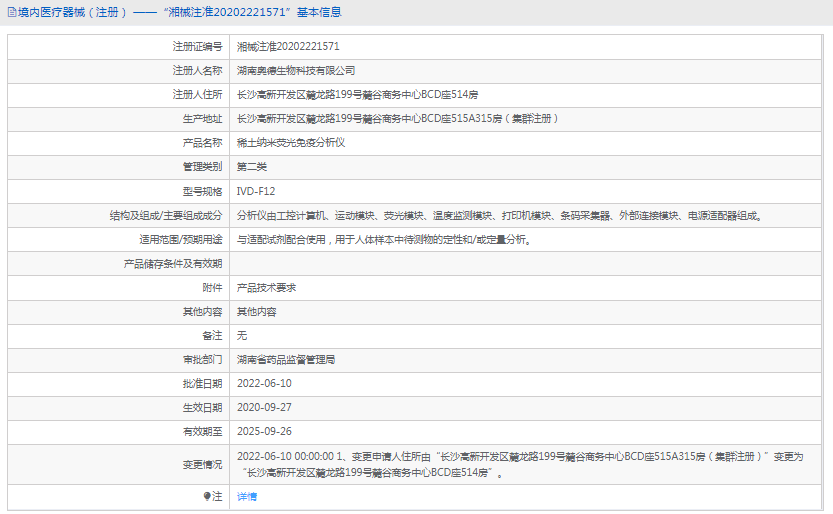833x514 pixels.
Task: Click approval date 2022-06-10
Action: point(264,383)
